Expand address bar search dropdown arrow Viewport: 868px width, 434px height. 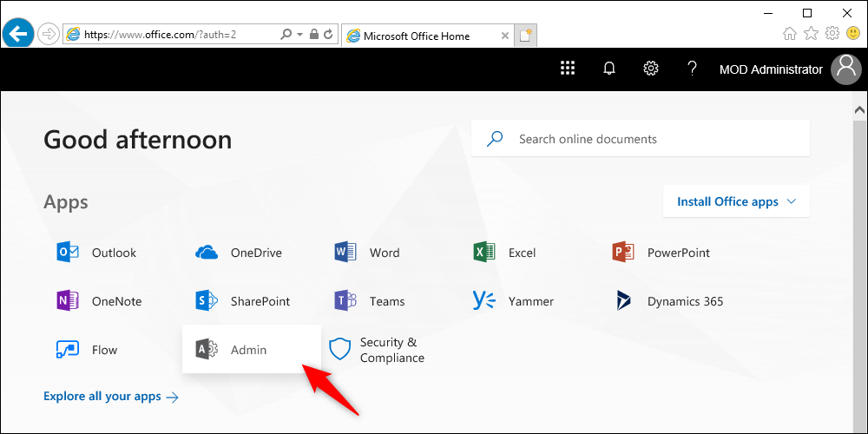[x=300, y=35]
